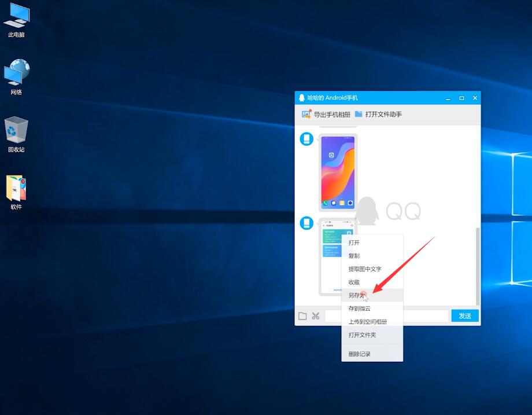532x415 pixels.
Task: Select the 网络 desktop icon
Action: [16, 78]
